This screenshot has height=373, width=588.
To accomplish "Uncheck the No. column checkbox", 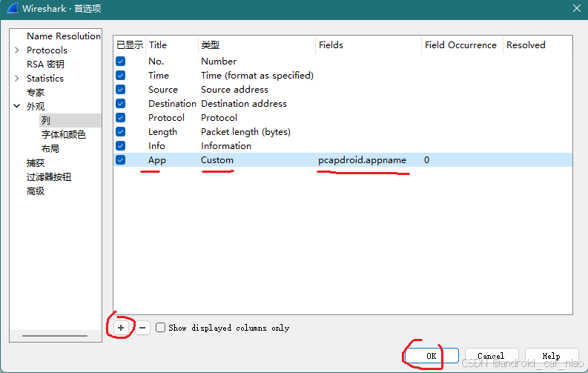I will pos(120,61).
